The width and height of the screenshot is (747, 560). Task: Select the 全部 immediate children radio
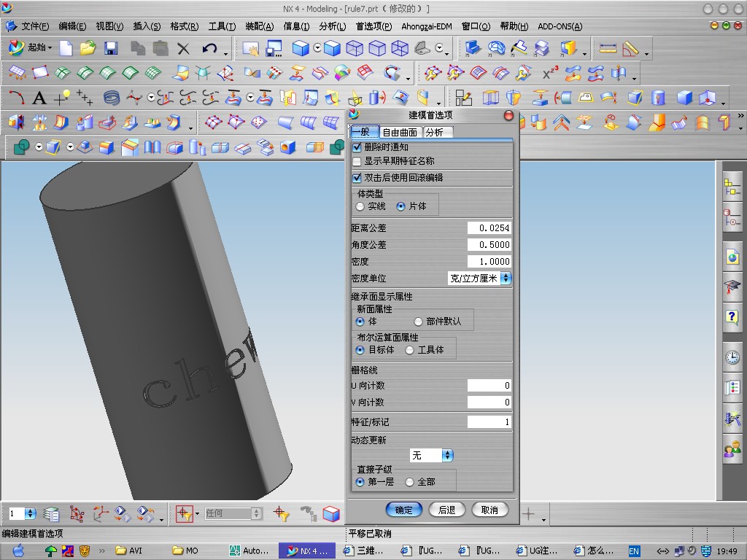tap(410, 482)
